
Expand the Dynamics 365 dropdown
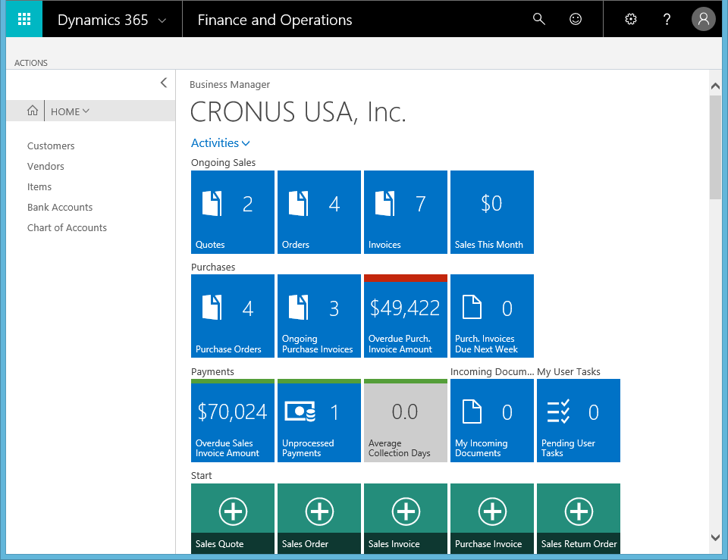pos(162,20)
